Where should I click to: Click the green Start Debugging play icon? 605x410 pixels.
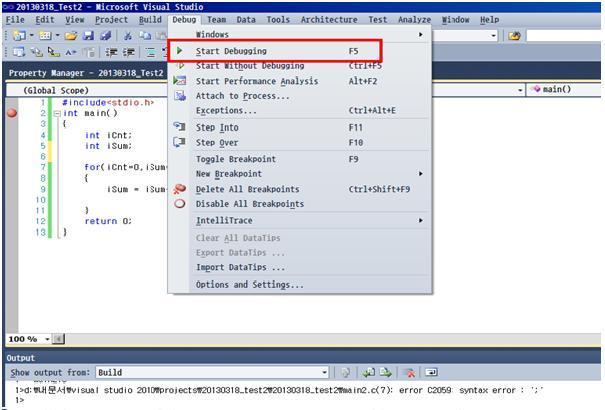click(179, 51)
